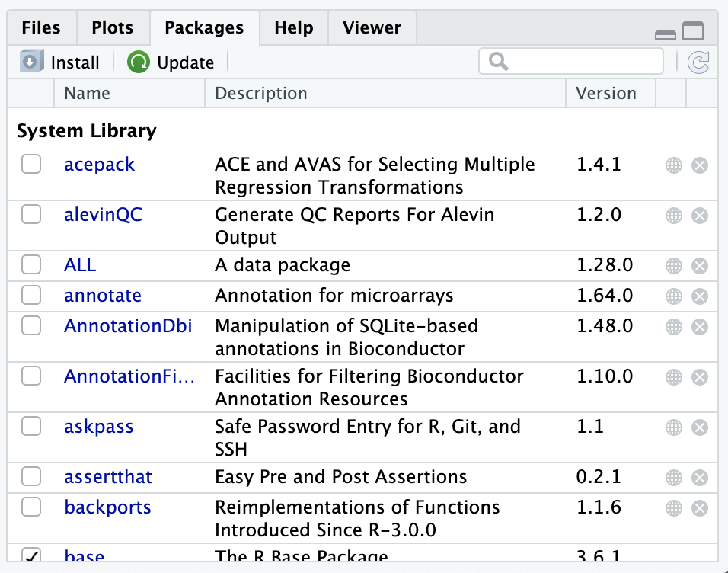Click the globe icon for the ALL package
This screenshot has height=573, width=728.
point(673,265)
